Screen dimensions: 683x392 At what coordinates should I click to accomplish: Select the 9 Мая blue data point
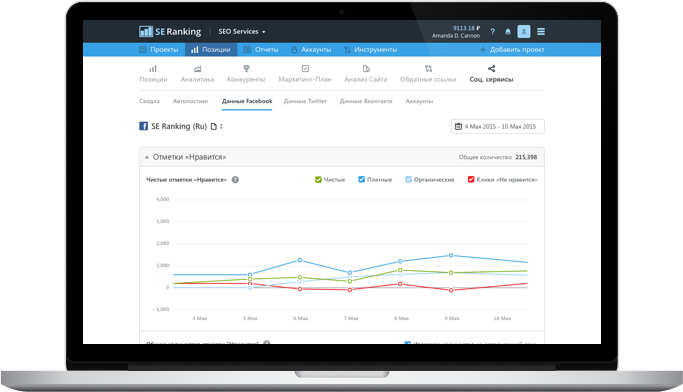click(451, 255)
